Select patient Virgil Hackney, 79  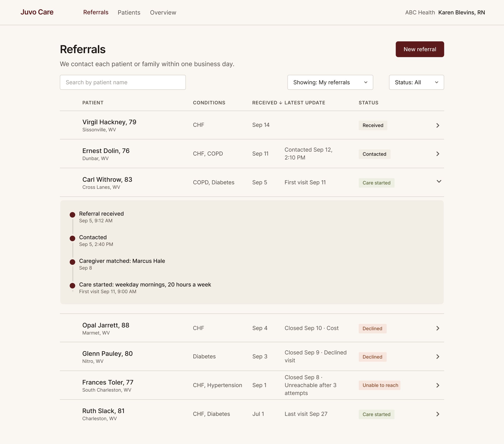coord(109,122)
